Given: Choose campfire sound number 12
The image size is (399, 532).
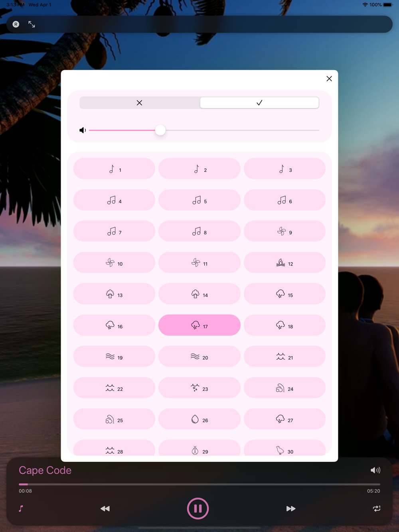Looking at the screenshot, I should pyautogui.click(x=284, y=262).
